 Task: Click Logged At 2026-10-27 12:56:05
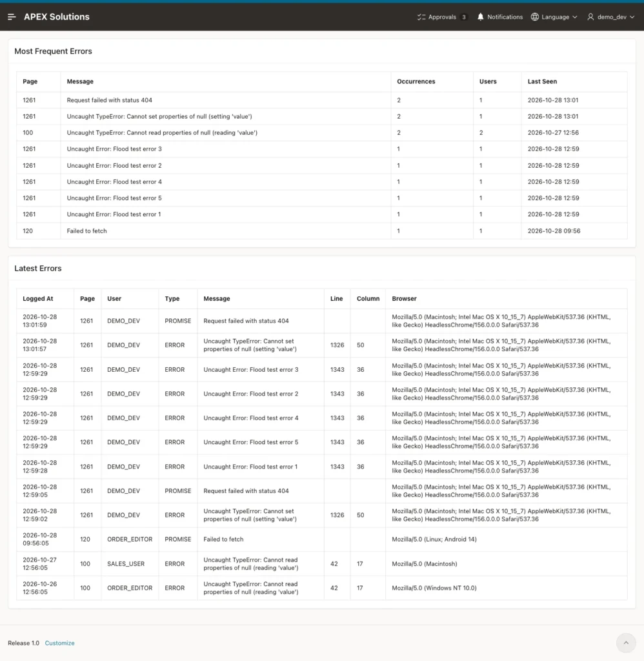[39, 564]
